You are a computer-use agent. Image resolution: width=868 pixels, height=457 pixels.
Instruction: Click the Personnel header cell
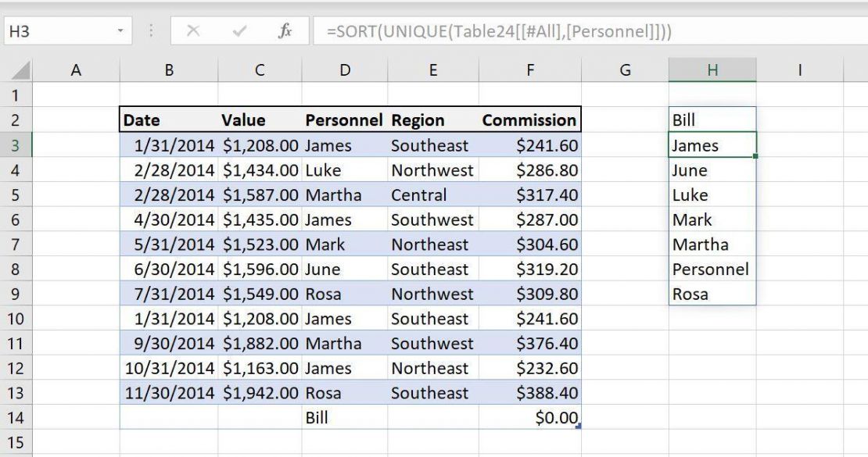pos(345,120)
